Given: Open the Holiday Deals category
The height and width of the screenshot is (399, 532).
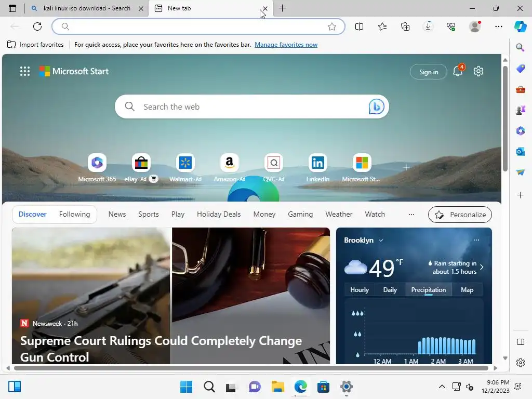Looking at the screenshot, I should tap(219, 214).
